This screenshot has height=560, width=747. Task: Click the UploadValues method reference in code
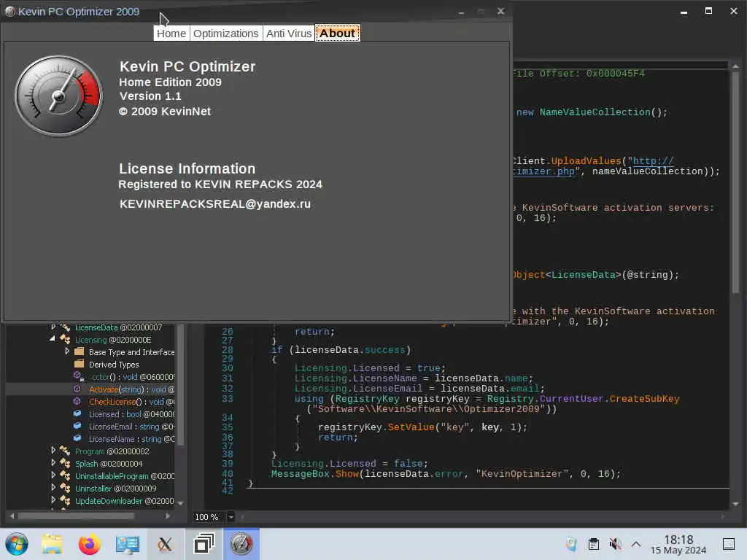coord(586,161)
